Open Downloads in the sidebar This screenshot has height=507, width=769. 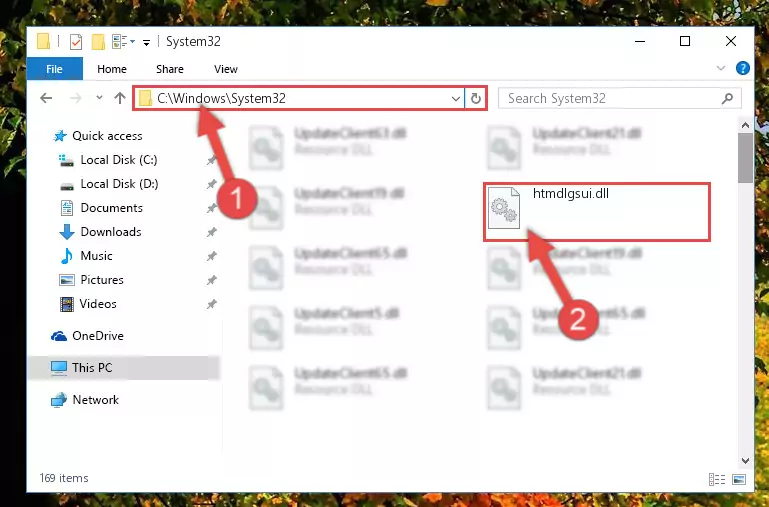[101, 232]
